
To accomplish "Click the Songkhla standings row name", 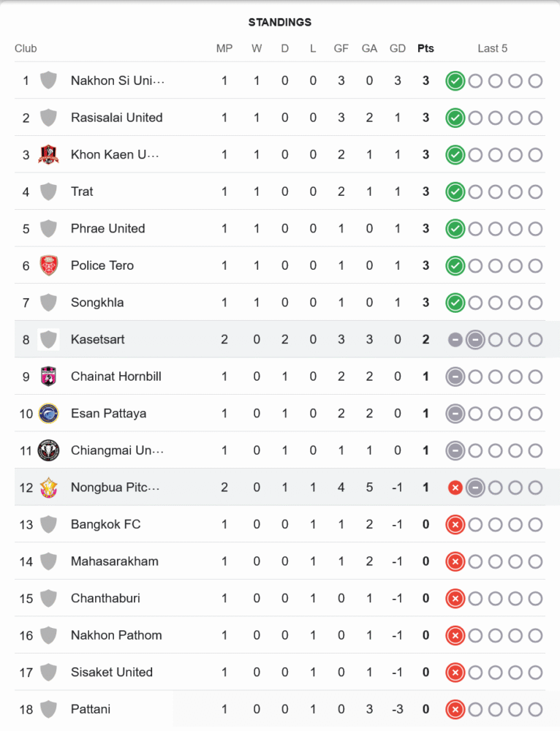I will (x=97, y=303).
